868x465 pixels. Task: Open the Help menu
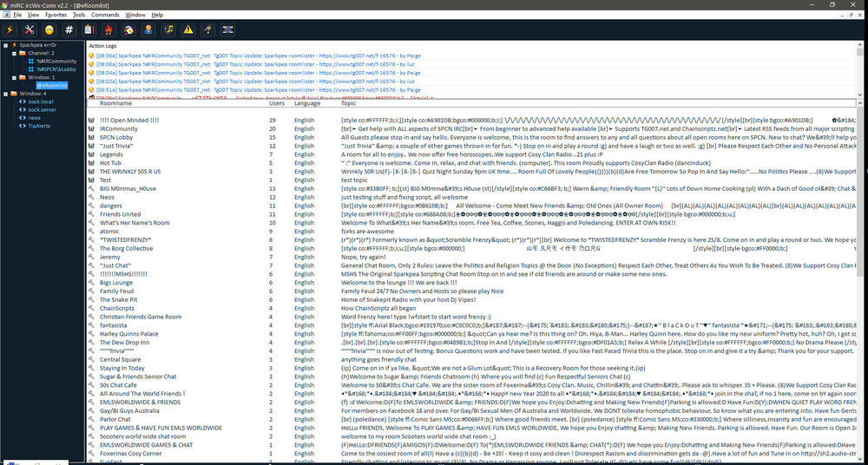[157, 15]
